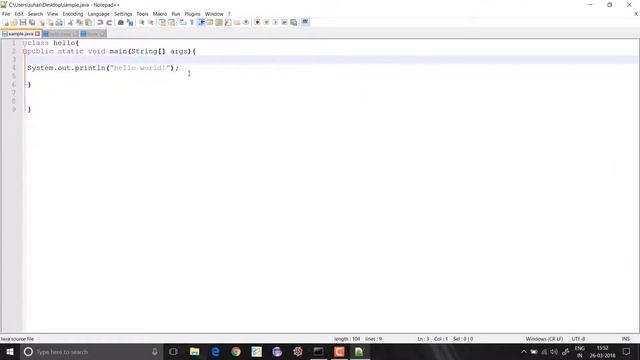The width and height of the screenshot is (640, 360).
Task: Open Microsoft Edge from the taskbar
Action: 215,351
